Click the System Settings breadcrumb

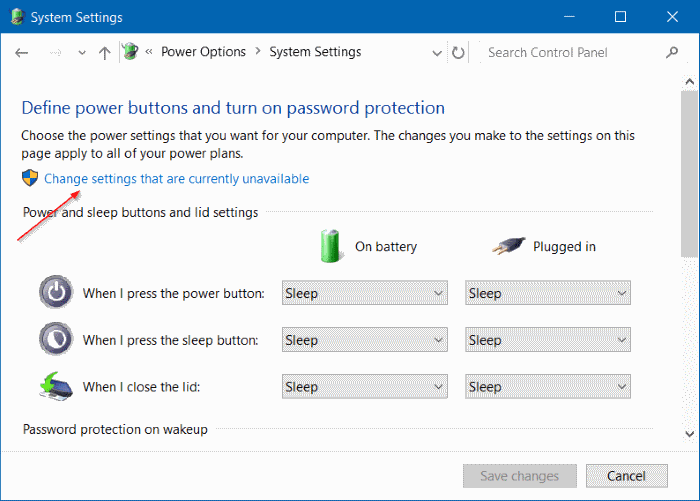[315, 52]
